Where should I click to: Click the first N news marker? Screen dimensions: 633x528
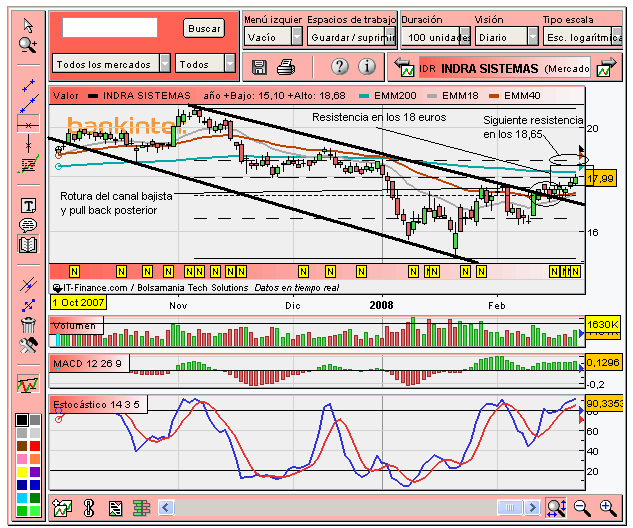74,272
